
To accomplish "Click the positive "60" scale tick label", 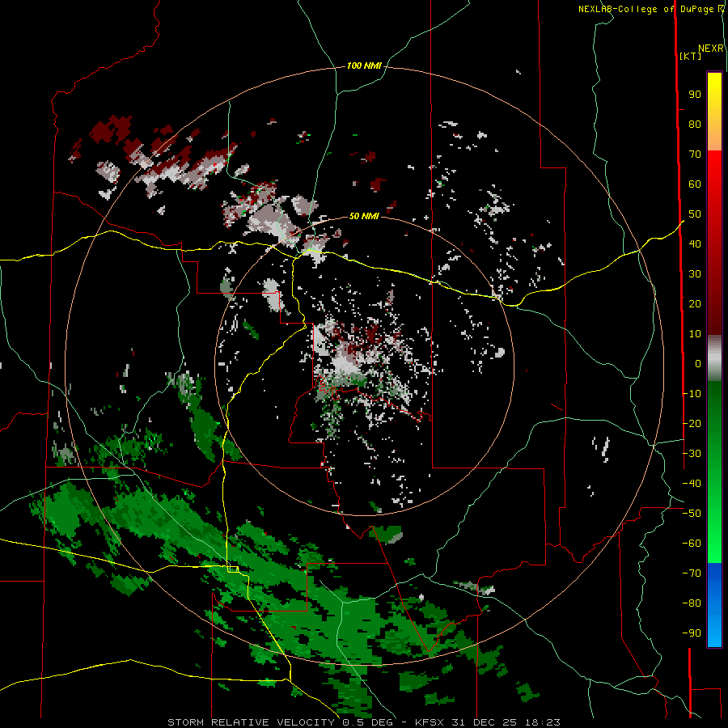I will pos(695,184).
